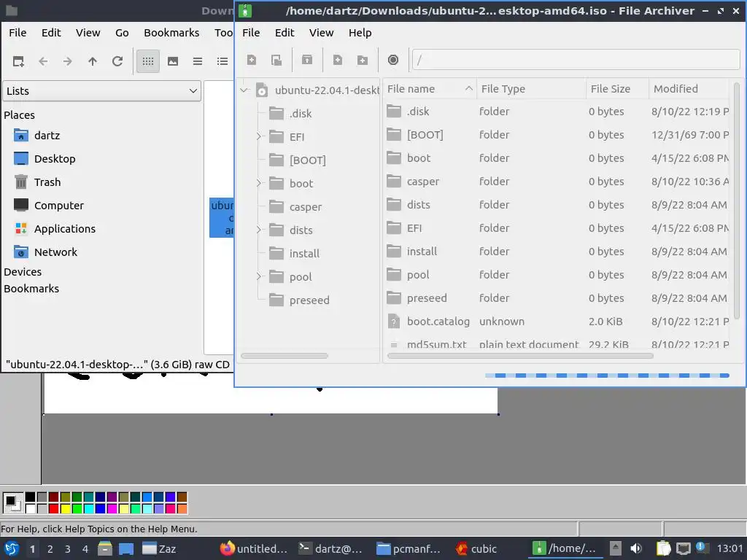Switch to the cubic taskbar window
747x560 pixels.
[x=476, y=548]
